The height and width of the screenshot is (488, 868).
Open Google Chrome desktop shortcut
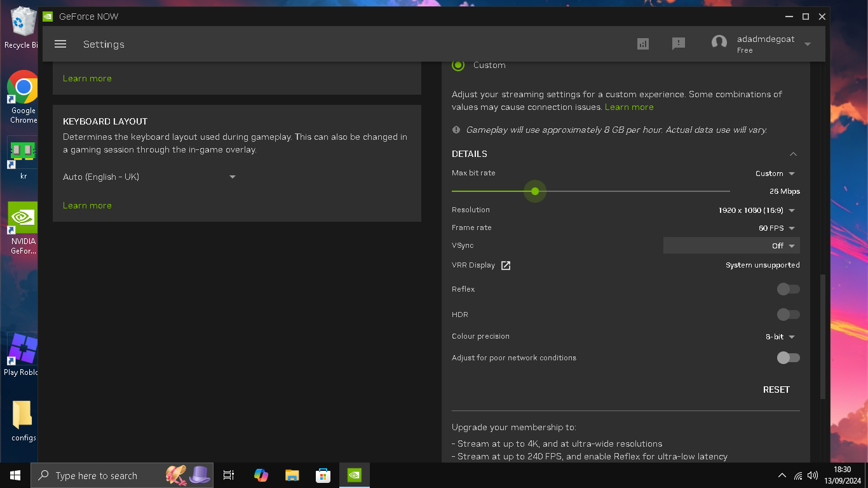[x=23, y=97]
